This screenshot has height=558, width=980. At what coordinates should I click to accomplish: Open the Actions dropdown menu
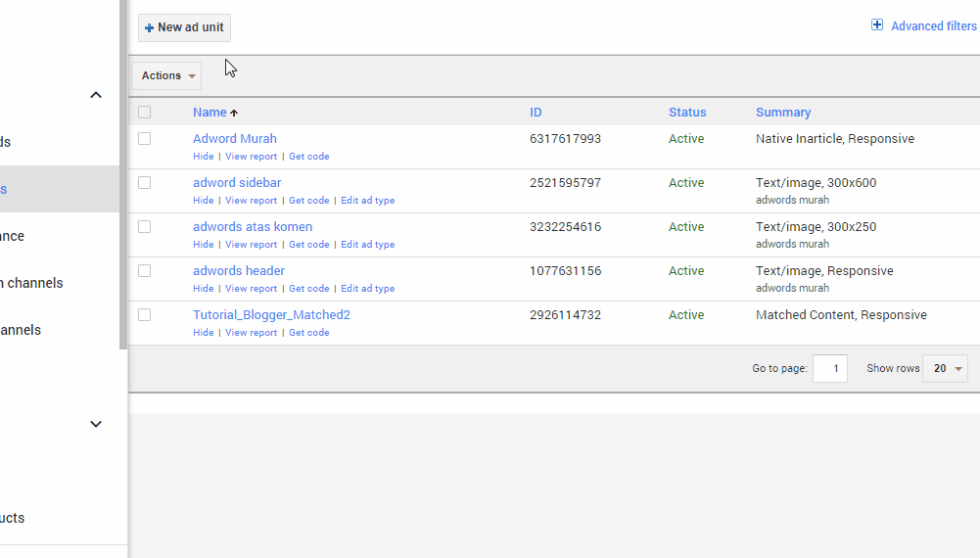(166, 75)
